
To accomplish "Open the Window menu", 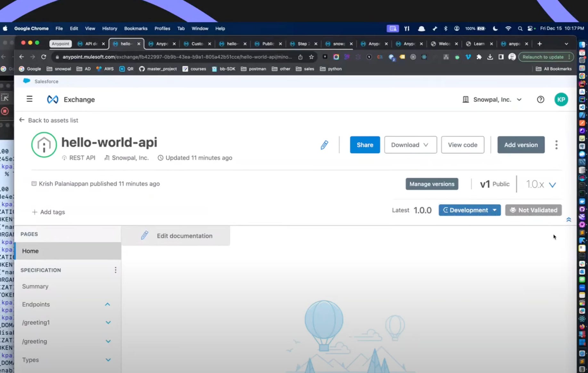I will point(200,28).
